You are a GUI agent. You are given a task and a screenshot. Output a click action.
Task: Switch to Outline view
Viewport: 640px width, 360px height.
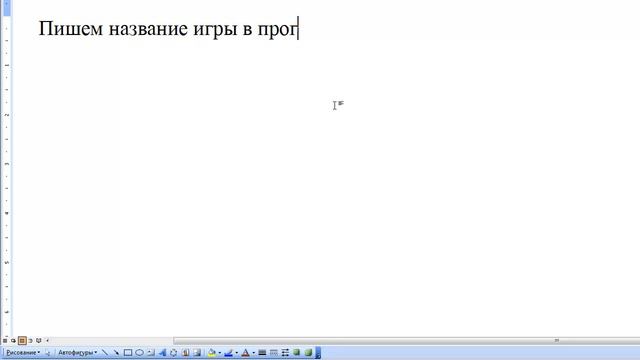click(x=30, y=340)
